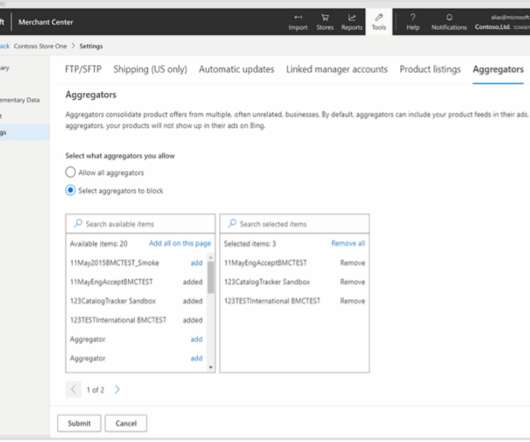The image size is (530, 442).
Task: Go to previous page of aggregators
Action: point(73,389)
